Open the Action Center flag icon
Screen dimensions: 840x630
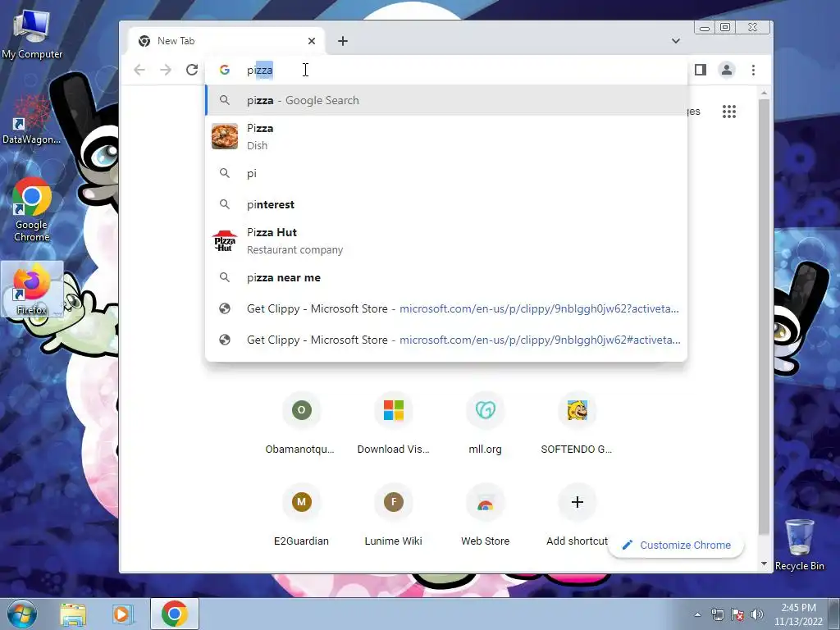(737, 614)
